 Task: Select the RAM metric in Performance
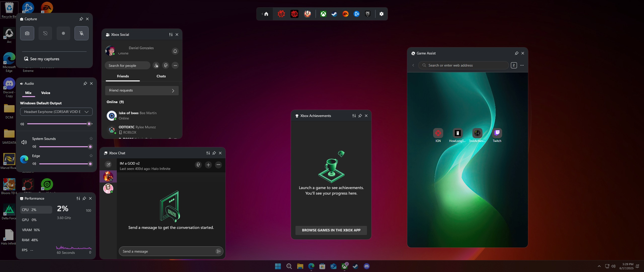[36, 240]
